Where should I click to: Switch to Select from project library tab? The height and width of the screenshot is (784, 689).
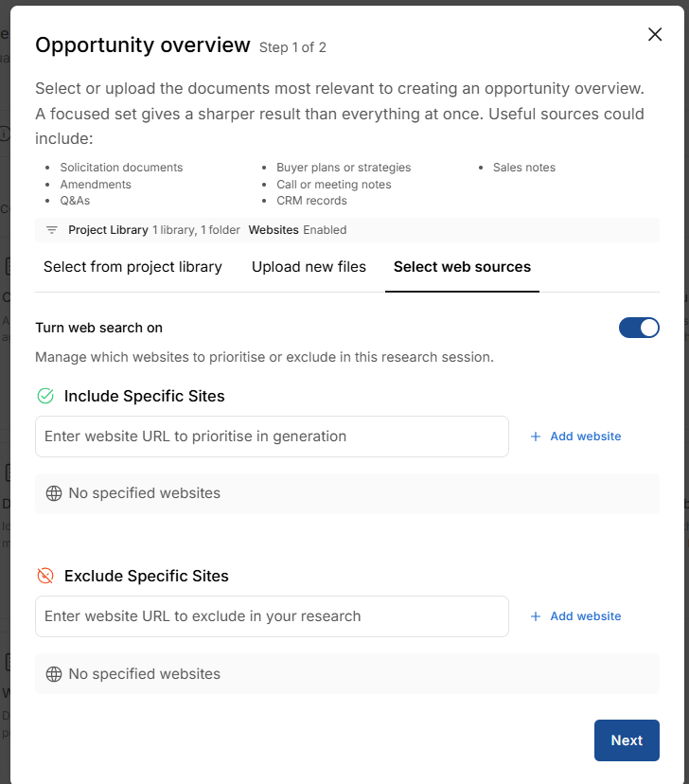tap(132, 267)
